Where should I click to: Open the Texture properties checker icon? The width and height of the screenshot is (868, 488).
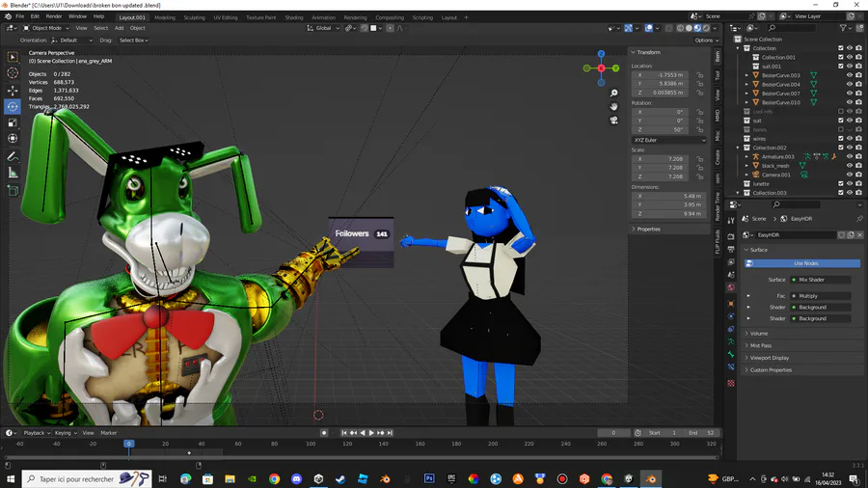tap(731, 383)
